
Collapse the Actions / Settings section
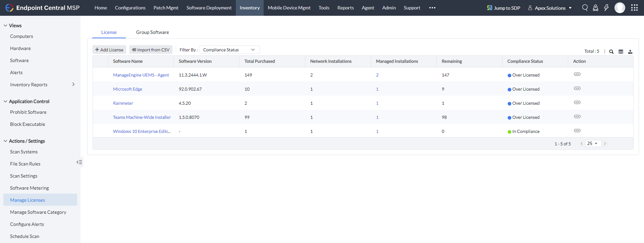point(5,141)
